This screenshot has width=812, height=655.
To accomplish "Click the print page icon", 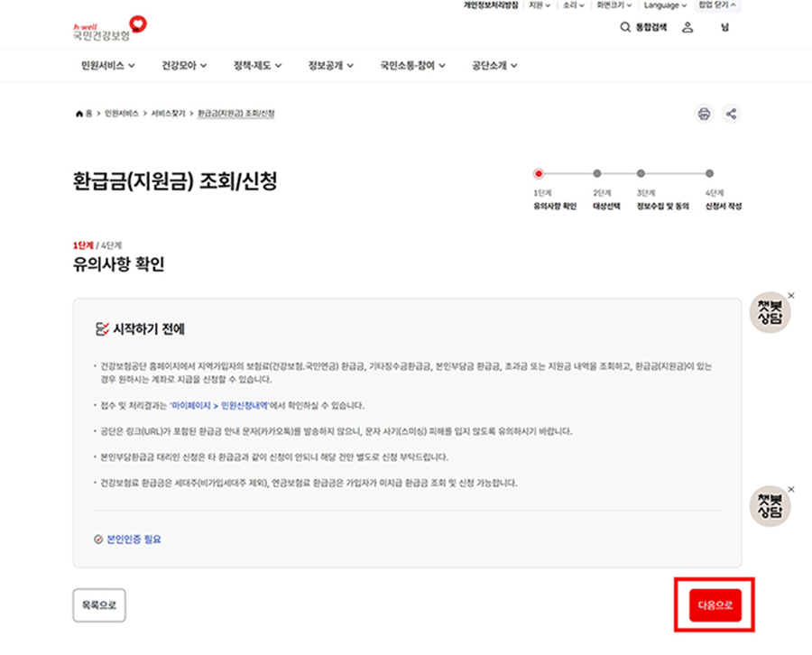I will point(704,114).
